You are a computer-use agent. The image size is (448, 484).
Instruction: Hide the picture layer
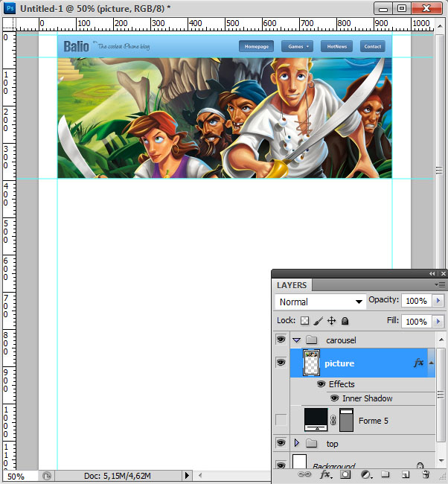coord(281,362)
